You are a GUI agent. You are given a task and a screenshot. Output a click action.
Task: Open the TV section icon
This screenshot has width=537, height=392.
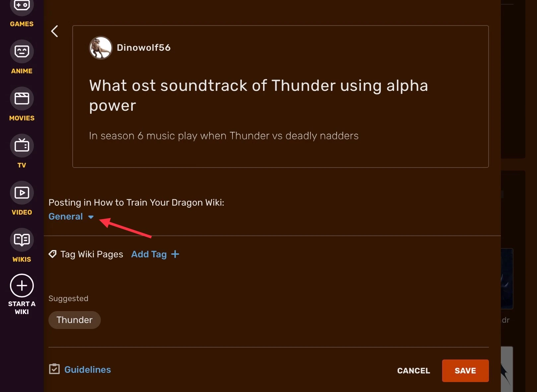click(22, 146)
